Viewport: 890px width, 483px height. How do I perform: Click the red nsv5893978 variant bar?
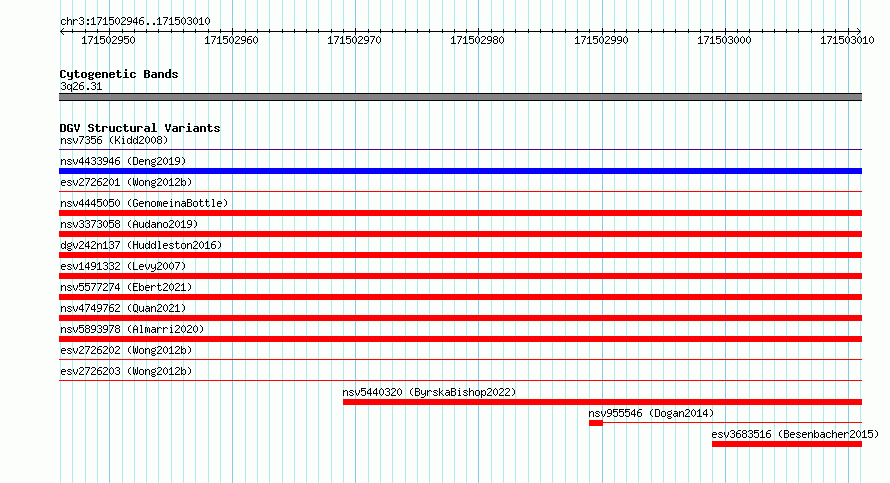(x=460, y=339)
